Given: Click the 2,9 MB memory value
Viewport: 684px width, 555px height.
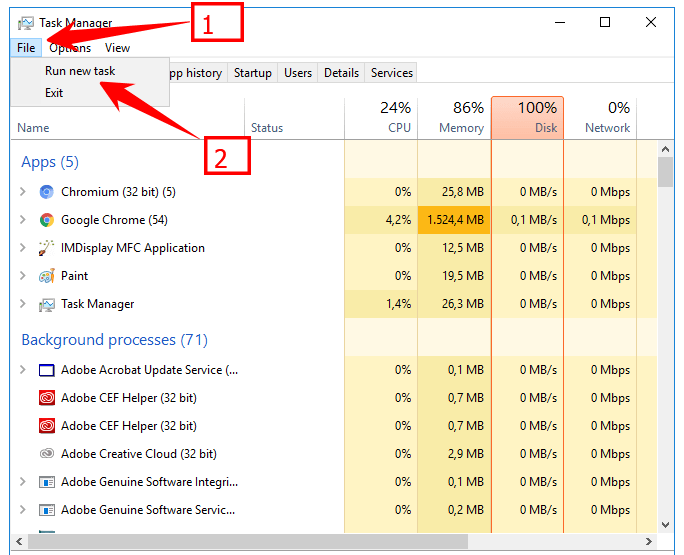Looking at the screenshot, I should [x=465, y=454].
